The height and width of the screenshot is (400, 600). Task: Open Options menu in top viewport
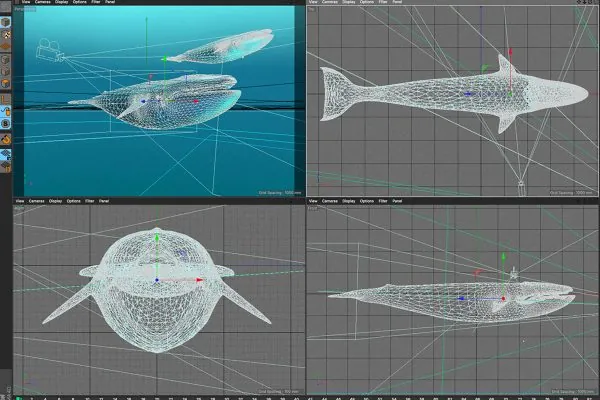click(x=367, y=2)
